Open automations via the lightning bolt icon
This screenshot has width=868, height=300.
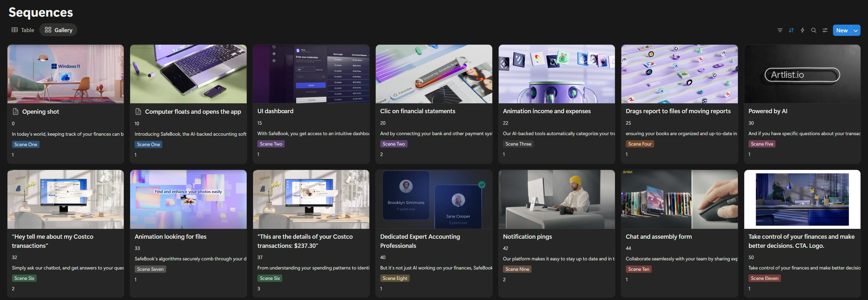(x=802, y=30)
